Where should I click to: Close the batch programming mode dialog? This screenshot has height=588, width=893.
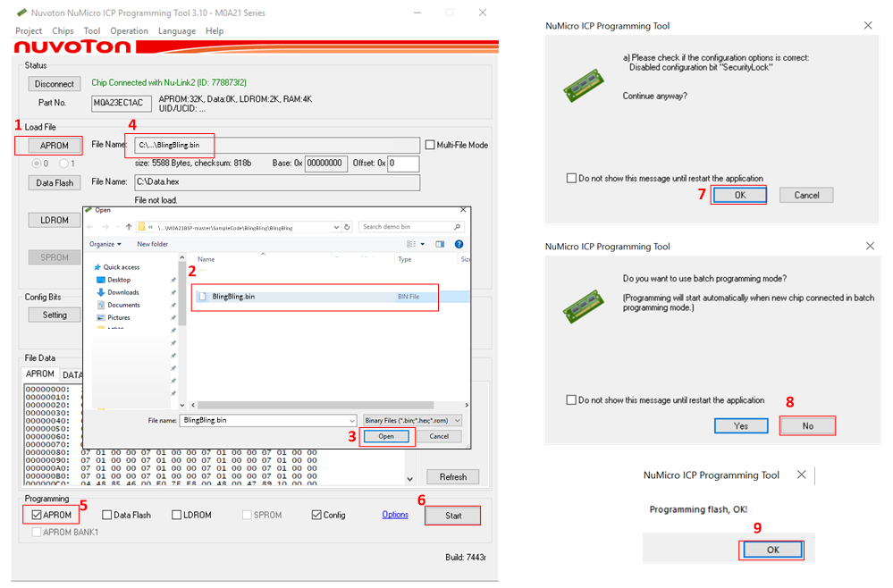pyautogui.click(x=870, y=246)
